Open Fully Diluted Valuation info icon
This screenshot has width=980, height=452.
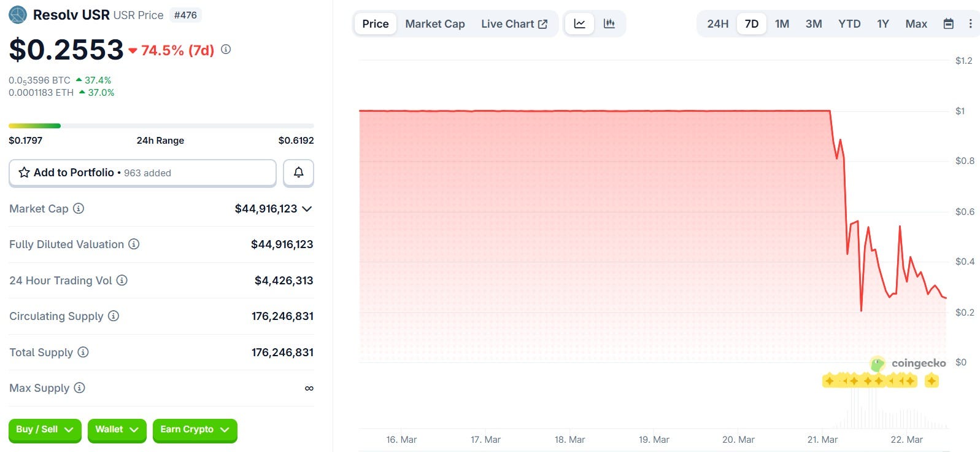point(134,244)
